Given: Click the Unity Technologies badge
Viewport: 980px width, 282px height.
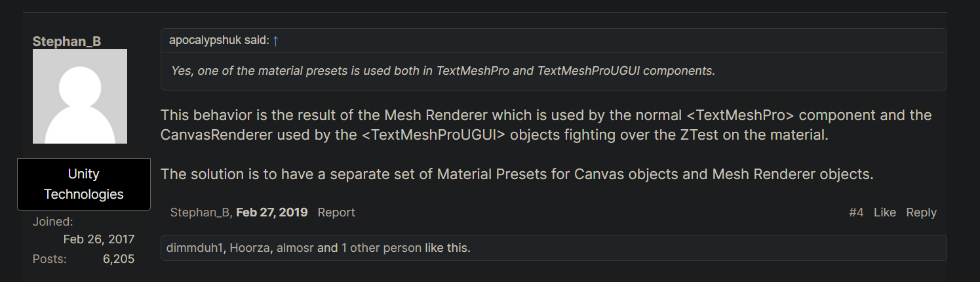Looking at the screenshot, I should (x=84, y=184).
